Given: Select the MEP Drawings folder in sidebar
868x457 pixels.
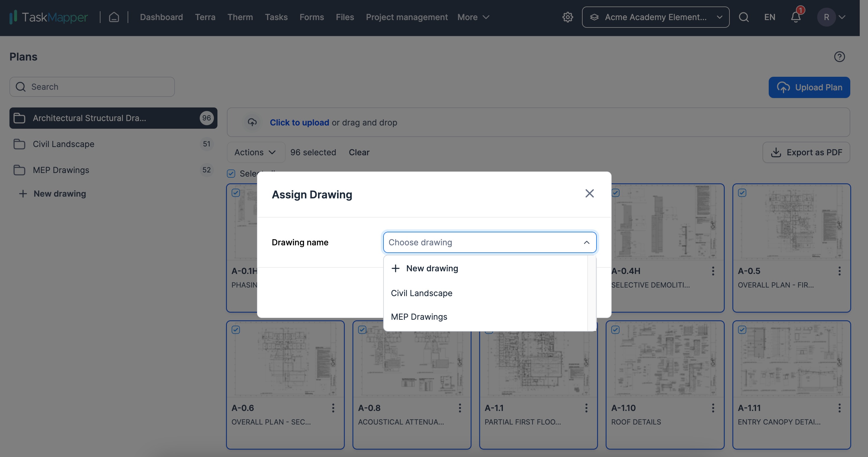Looking at the screenshot, I should 113,170.
